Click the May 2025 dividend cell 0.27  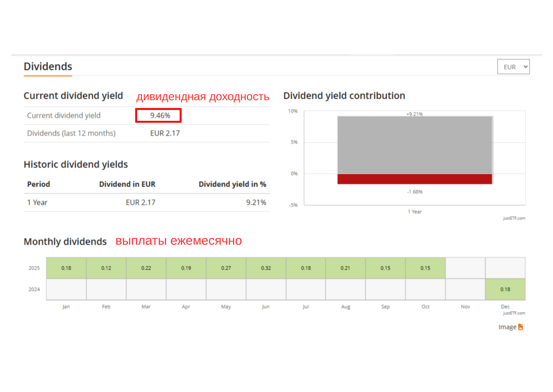click(x=226, y=268)
